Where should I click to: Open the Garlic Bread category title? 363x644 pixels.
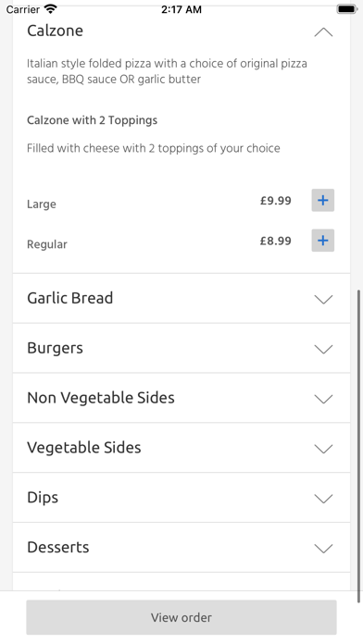click(x=69, y=298)
